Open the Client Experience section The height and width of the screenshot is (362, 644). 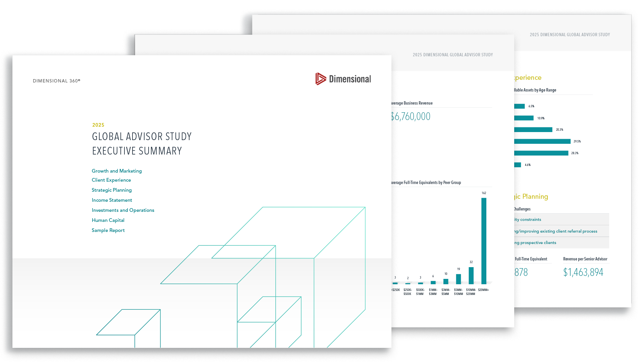111,180
